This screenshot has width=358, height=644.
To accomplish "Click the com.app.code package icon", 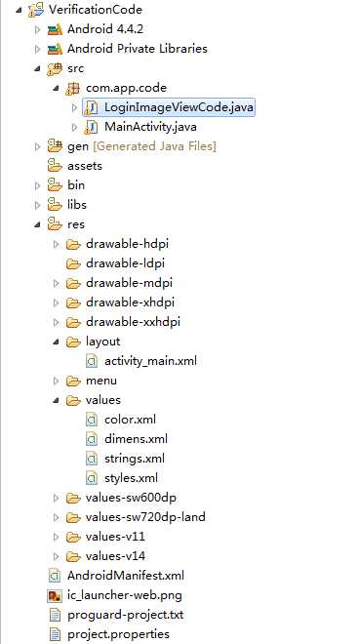I will [x=73, y=88].
